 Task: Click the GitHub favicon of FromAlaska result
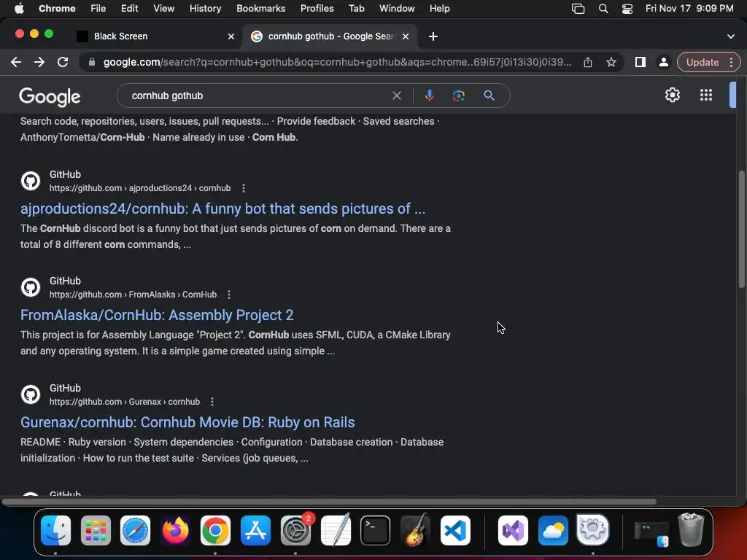(x=31, y=287)
